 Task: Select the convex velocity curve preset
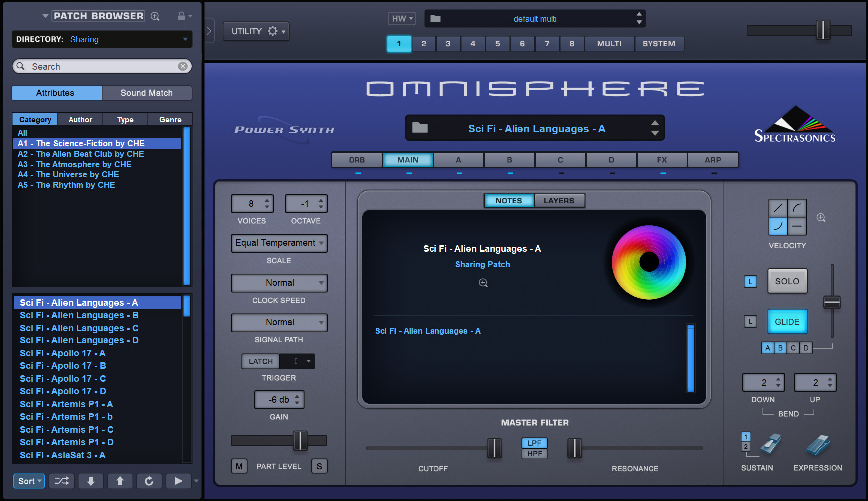(x=797, y=208)
